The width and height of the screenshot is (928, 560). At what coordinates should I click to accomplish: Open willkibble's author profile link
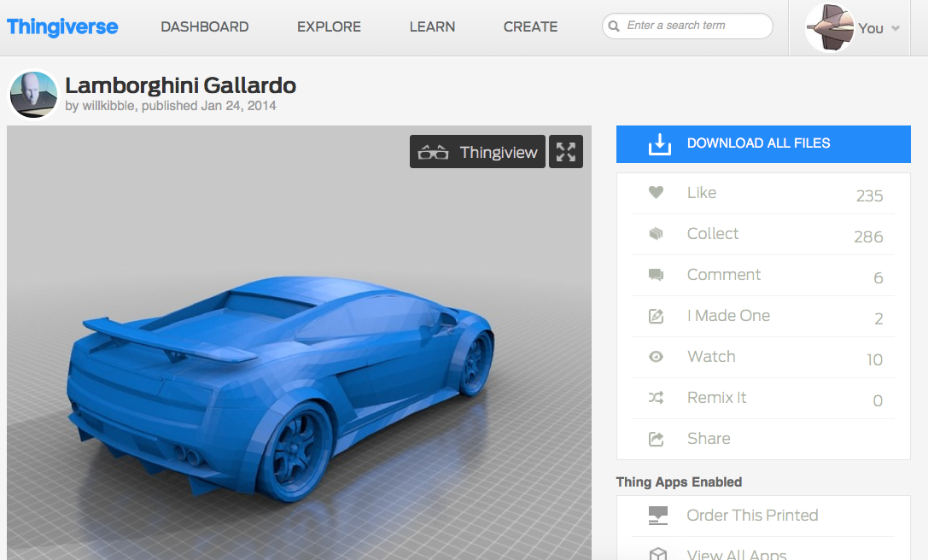coord(108,106)
